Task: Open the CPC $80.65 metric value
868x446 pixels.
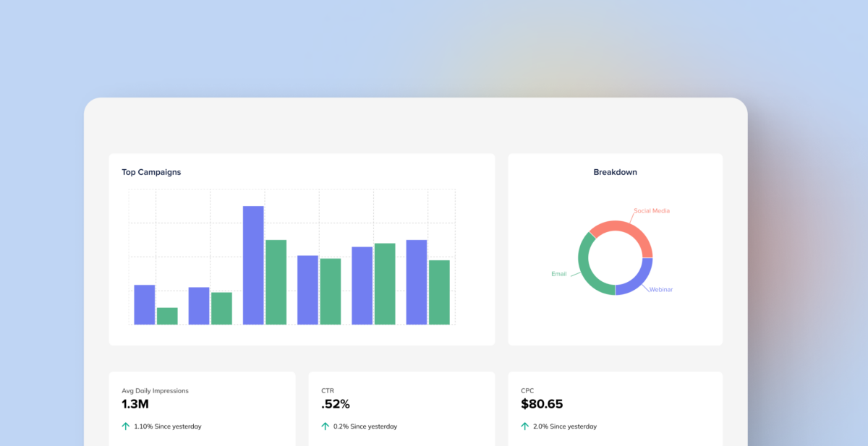Action: tap(542, 404)
